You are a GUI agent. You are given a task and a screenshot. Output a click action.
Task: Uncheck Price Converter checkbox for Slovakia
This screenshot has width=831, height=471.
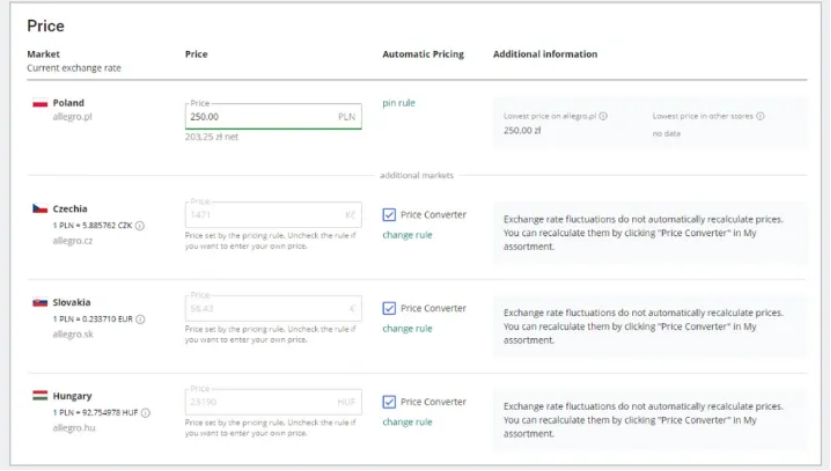[x=389, y=308]
